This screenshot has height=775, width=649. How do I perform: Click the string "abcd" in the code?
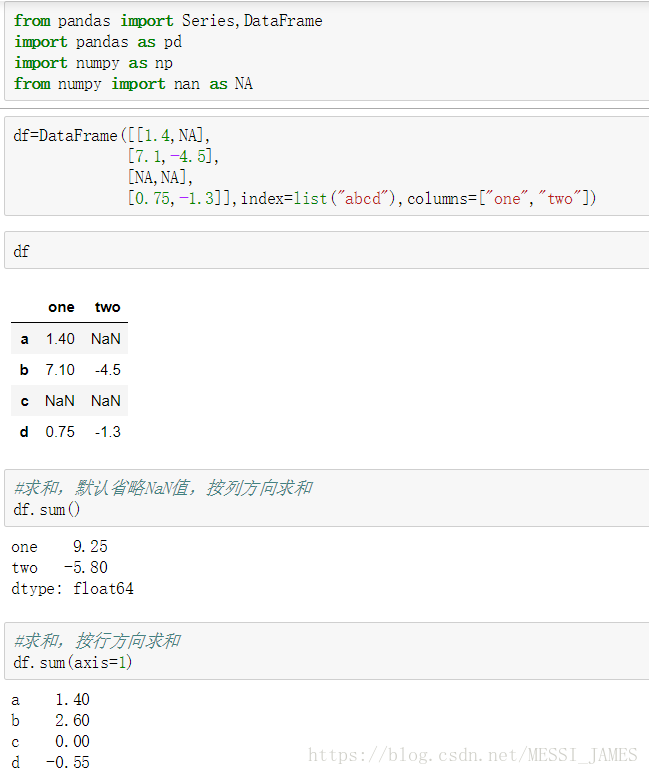(x=363, y=199)
